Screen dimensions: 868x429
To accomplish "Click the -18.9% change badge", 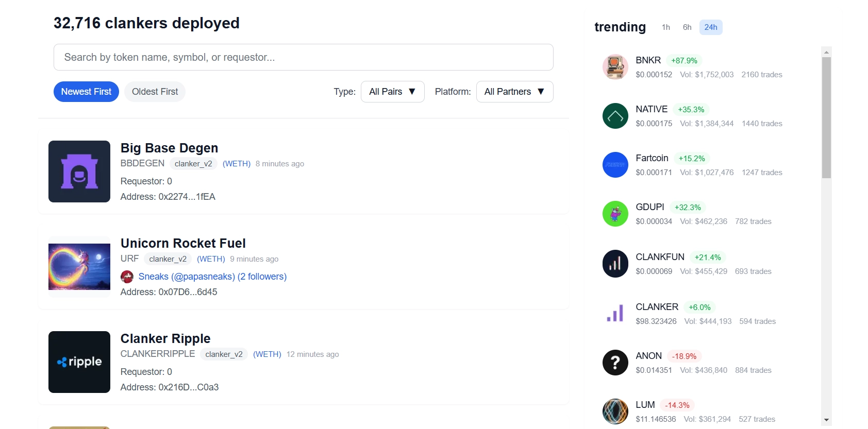I will pos(684,356).
